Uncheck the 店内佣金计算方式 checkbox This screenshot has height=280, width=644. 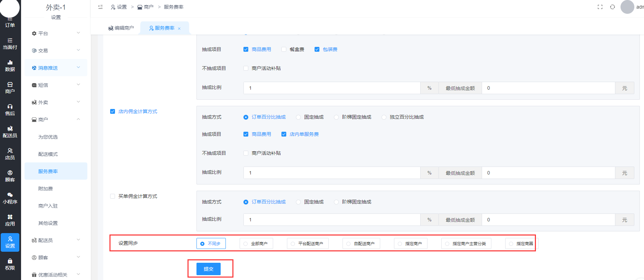pyautogui.click(x=113, y=111)
